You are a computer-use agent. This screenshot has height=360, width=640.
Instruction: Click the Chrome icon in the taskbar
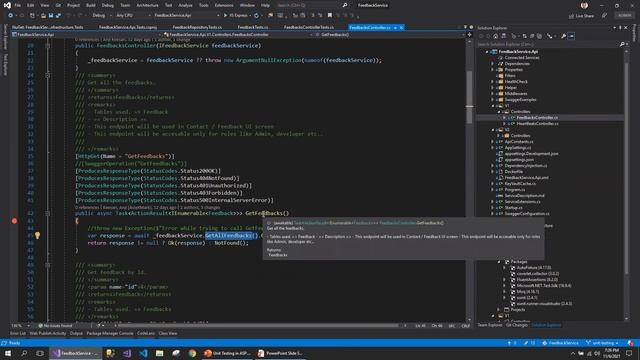(192, 353)
